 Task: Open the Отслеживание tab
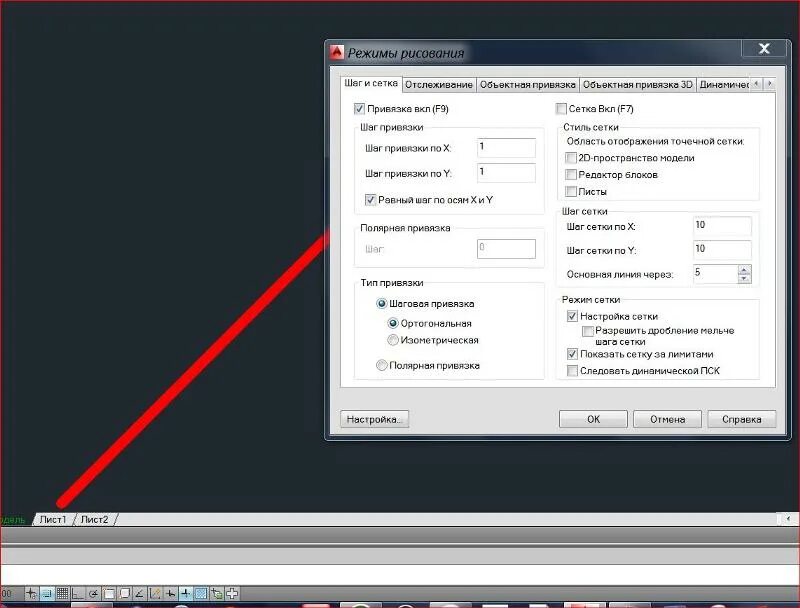coord(439,85)
